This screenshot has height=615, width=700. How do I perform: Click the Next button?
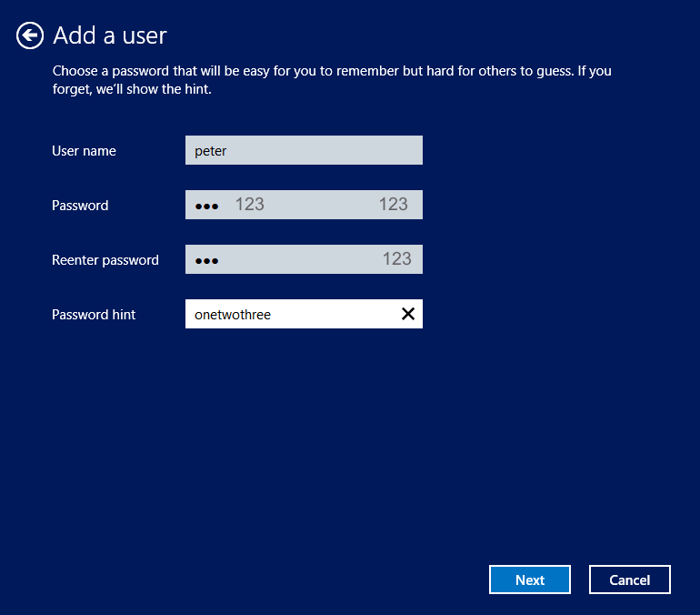pos(530,580)
